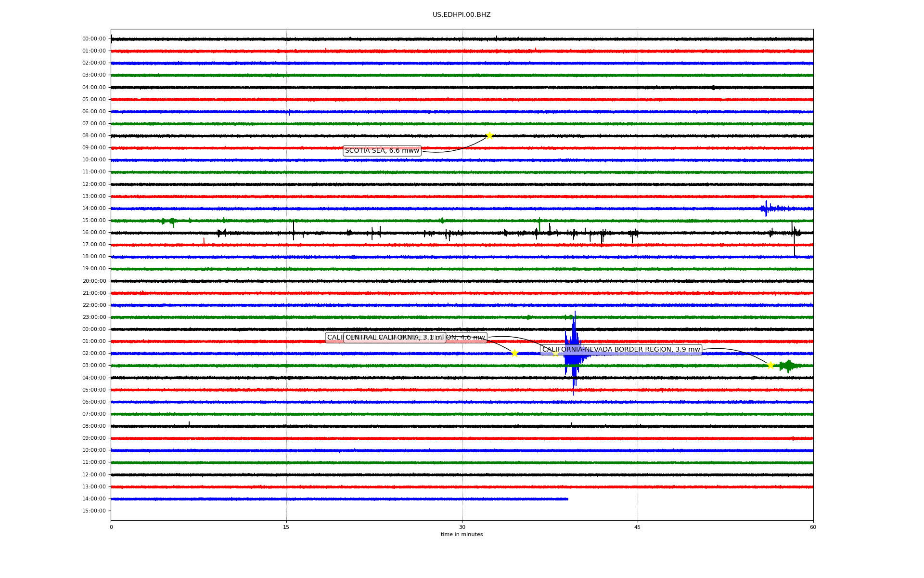The image size is (924, 578).
Task: Click the 21:00:00 time label
Action: (x=94, y=293)
